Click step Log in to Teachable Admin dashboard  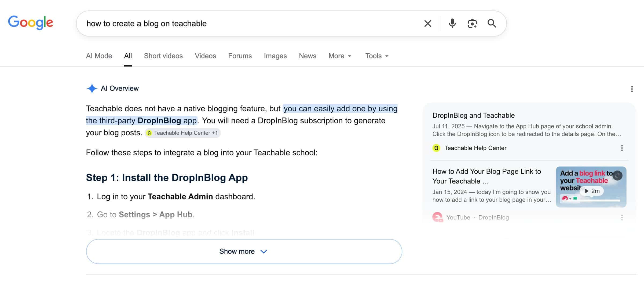click(176, 197)
